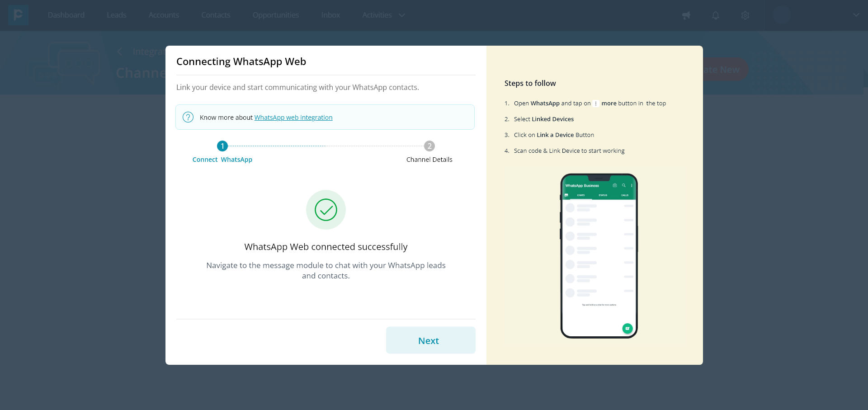Click the Steps to follow heading
This screenshot has height=410, width=868.
click(x=530, y=83)
